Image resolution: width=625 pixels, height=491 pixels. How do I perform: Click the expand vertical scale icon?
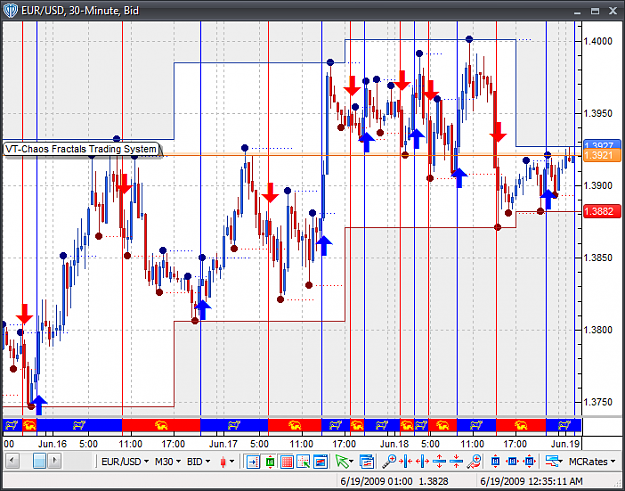tap(439, 462)
